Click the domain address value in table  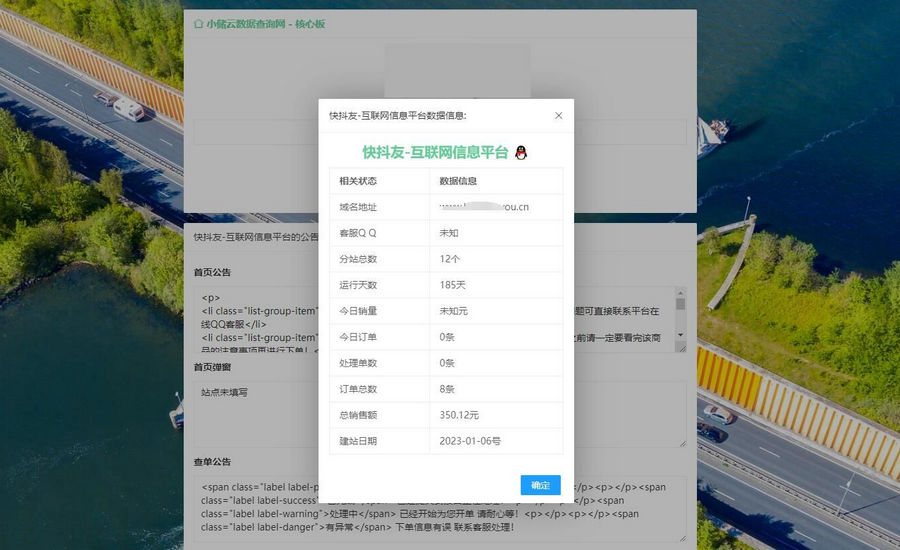tap(484, 207)
